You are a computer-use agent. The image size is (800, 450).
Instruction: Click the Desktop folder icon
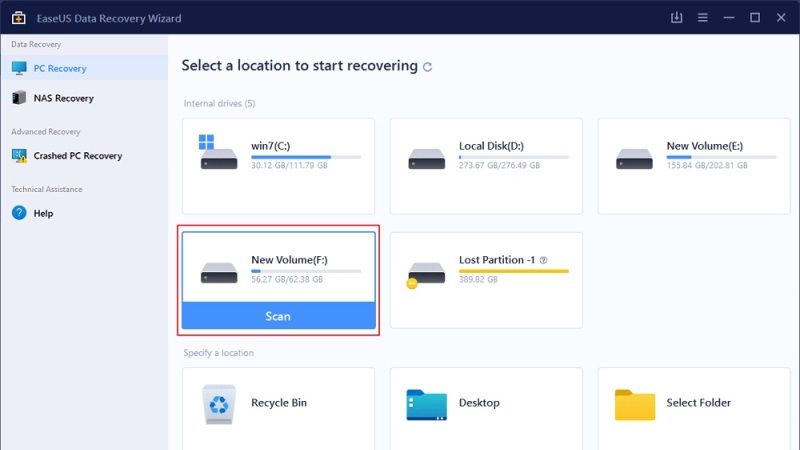click(427, 405)
